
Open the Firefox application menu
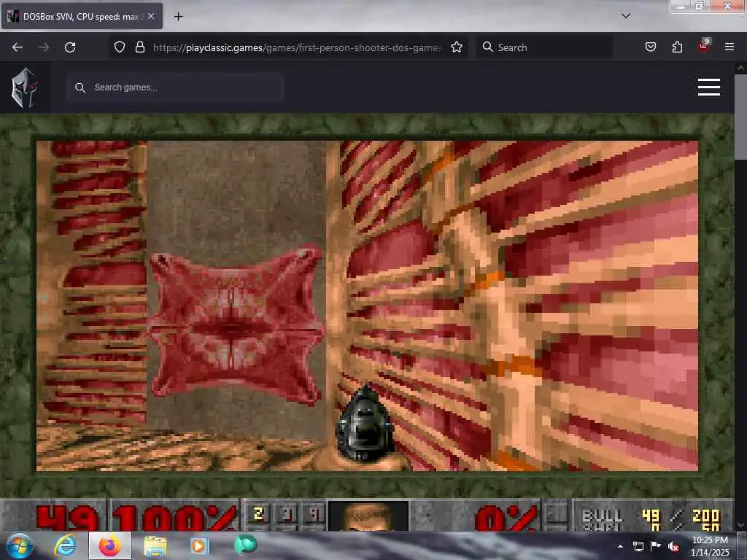coord(729,47)
